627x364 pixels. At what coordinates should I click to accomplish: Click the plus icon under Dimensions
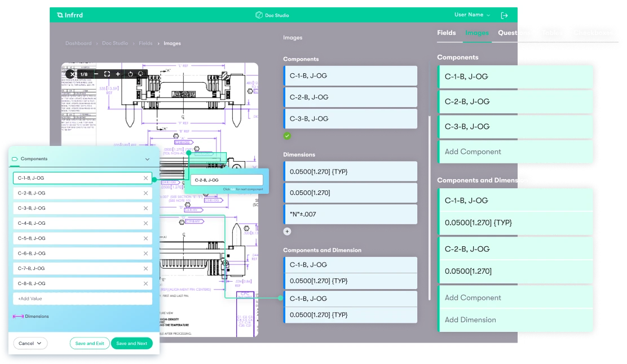point(287,231)
